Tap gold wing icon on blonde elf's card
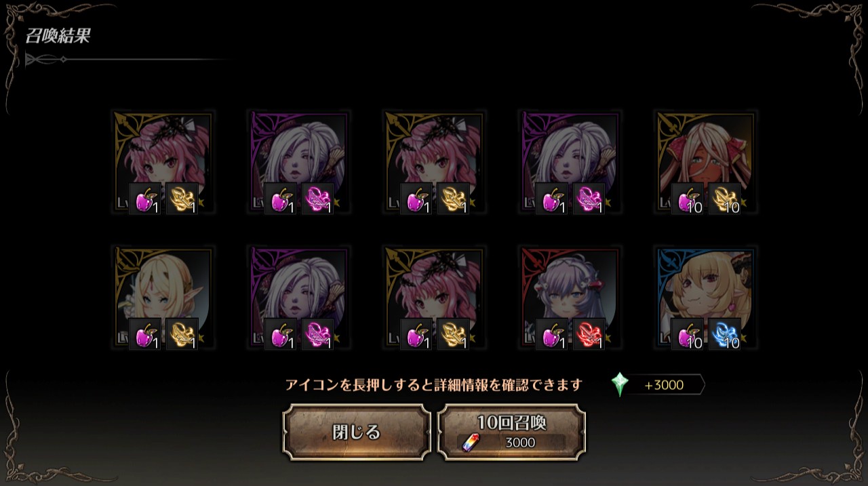868x486 pixels. (x=182, y=334)
